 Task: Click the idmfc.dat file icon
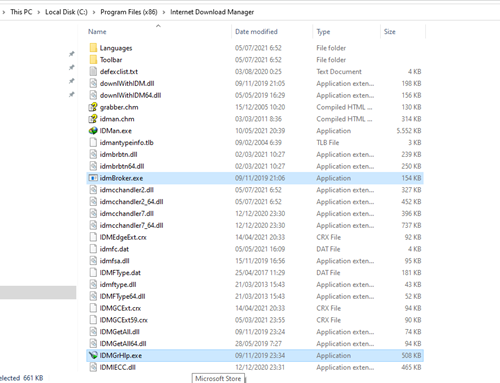(x=93, y=249)
